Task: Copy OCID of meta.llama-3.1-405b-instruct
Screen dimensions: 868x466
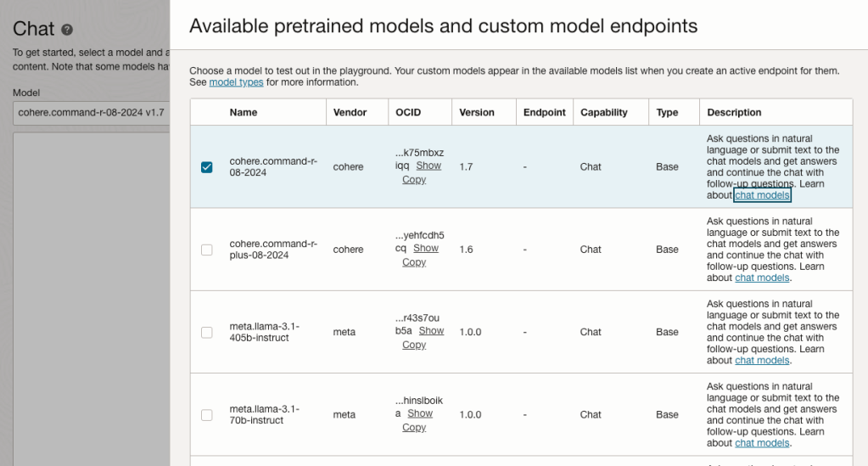Action: click(414, 345)
